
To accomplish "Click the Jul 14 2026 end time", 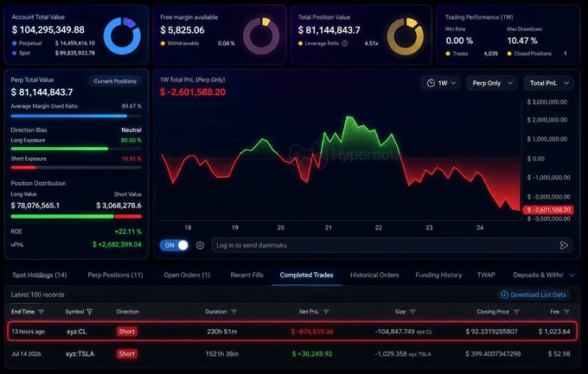I will [26, 354].
